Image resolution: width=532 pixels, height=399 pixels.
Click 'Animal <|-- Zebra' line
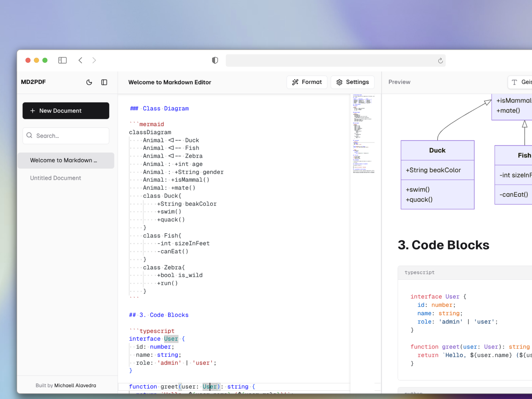coord(173,156)
